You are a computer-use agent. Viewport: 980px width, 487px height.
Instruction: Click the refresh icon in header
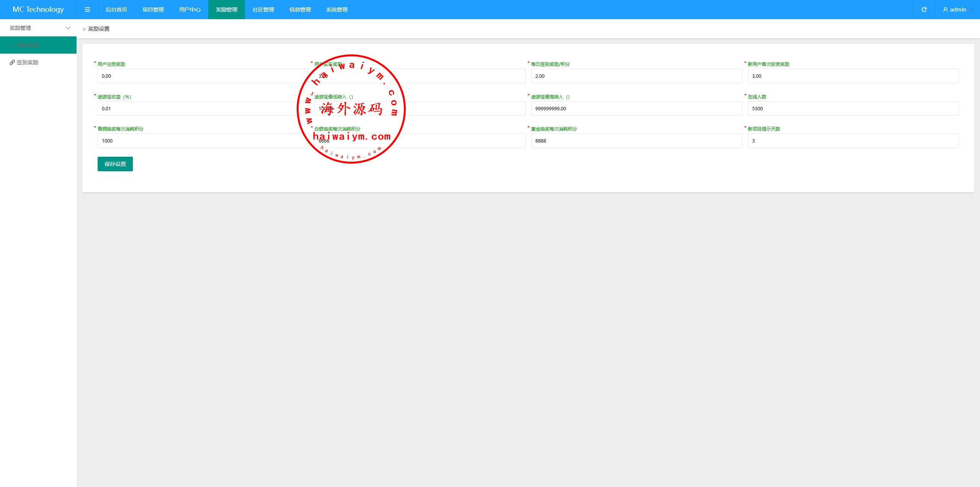click(924, 10)
